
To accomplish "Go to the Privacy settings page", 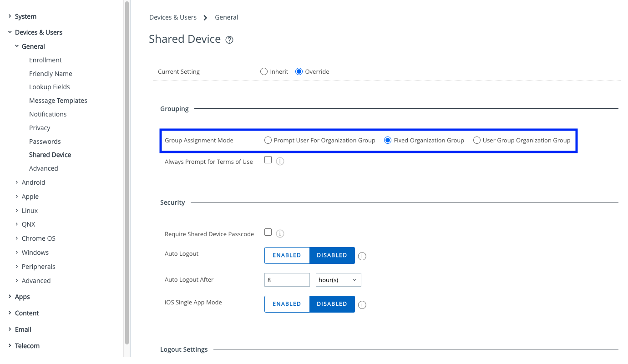I will pyautogui.click(x=40, y=128).
